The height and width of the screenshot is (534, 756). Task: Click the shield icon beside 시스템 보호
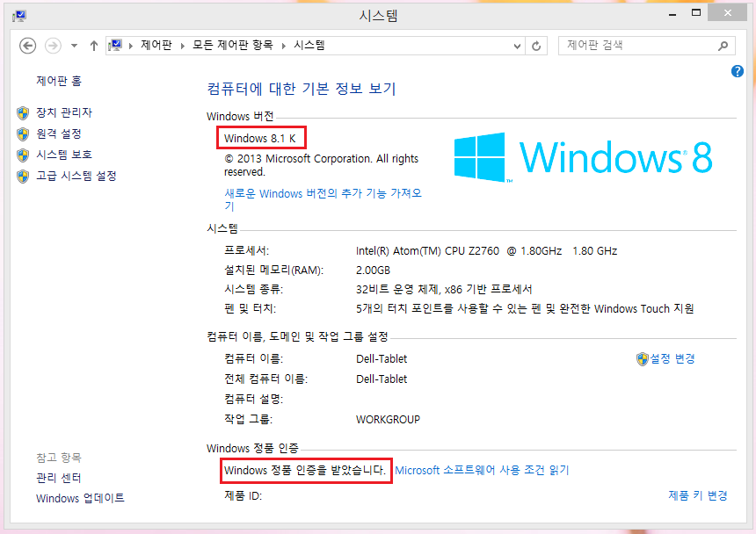click(x=23, y=155)
